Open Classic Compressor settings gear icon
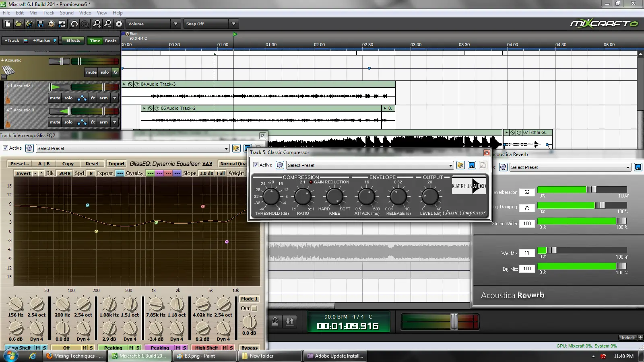The height and width of the screenshot is (362, 644). pos(280,165)
